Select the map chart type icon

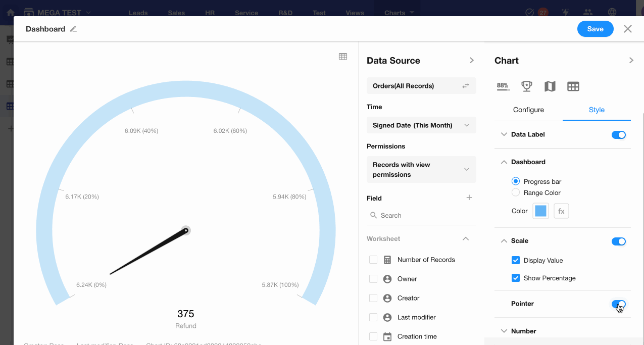[550, 86]
